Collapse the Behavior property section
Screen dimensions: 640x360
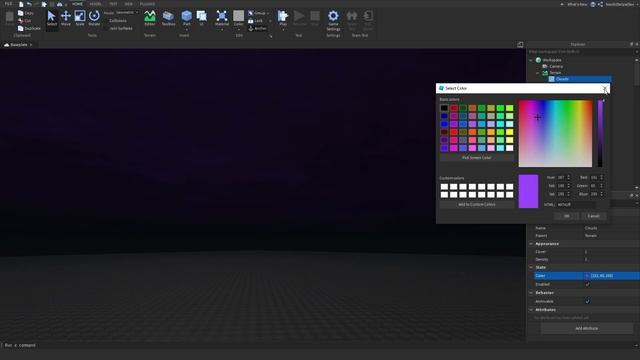pyautogui.click(x=531, y=293)
